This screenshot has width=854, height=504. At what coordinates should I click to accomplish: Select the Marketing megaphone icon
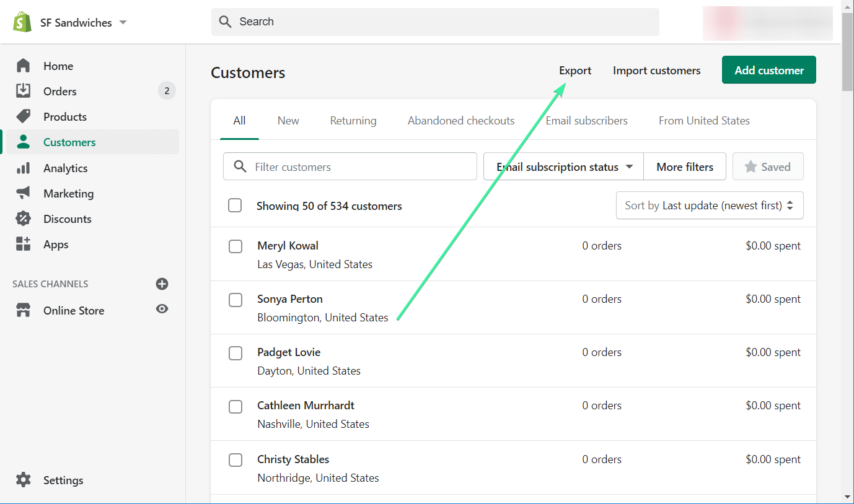[23, 193]
